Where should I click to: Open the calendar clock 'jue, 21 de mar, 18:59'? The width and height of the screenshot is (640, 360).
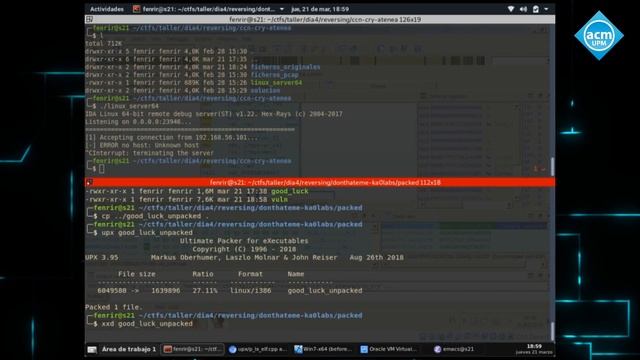[x=320, y=9]
